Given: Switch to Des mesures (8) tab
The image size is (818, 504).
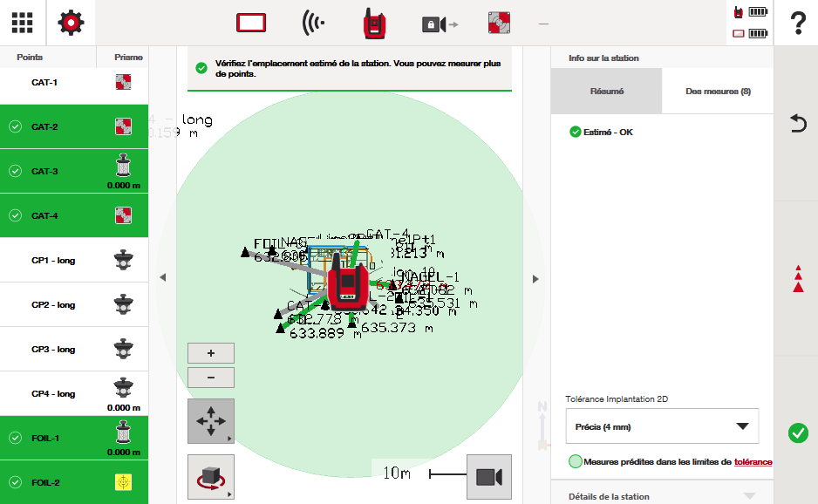Looking at the screenshot, I should click(718, 92).
